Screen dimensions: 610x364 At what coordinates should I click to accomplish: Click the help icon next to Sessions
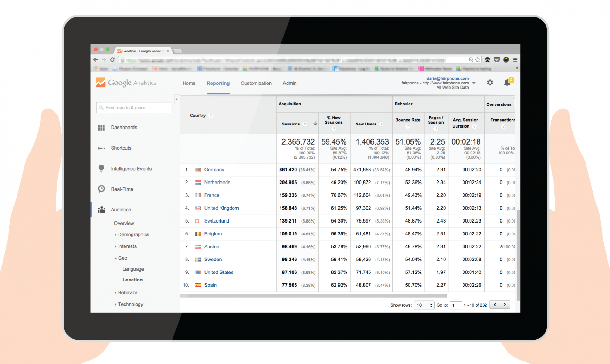pyautogui.click(x=305, y=124)
